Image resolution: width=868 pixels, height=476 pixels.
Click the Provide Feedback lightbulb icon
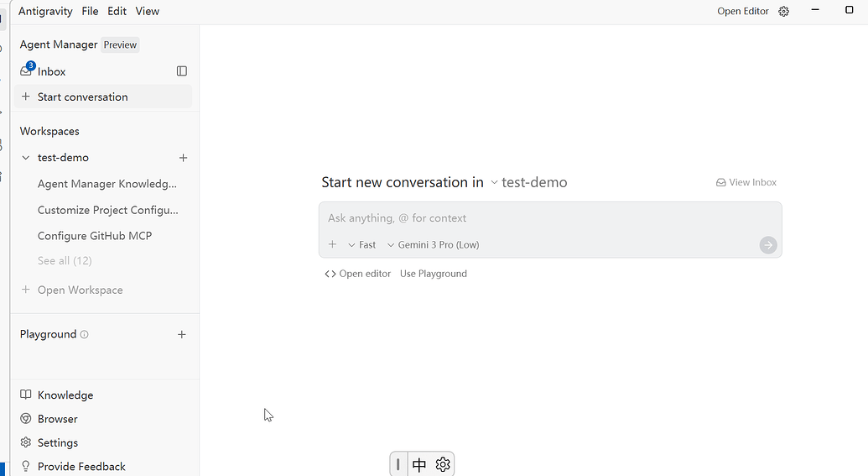click(x=25, y=466)
